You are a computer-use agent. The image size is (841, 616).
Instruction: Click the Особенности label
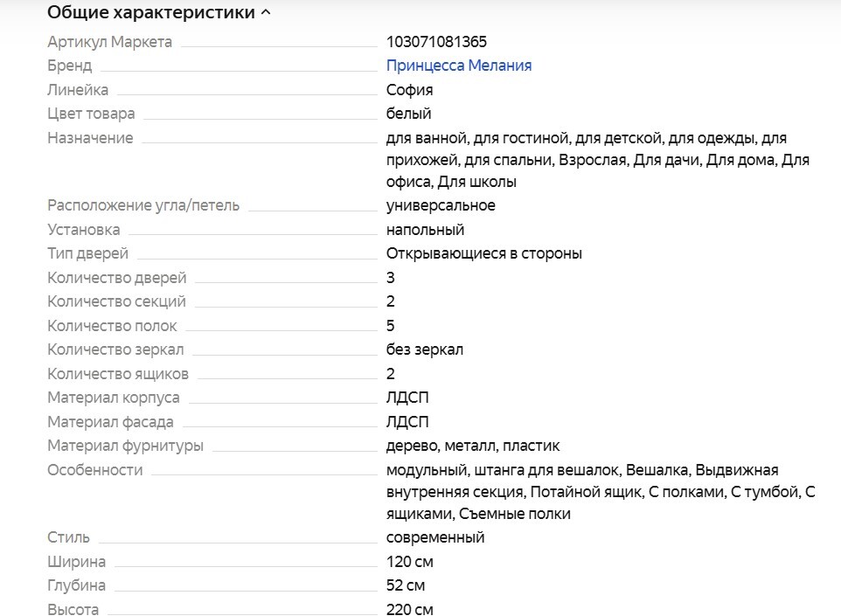(94, 470)
